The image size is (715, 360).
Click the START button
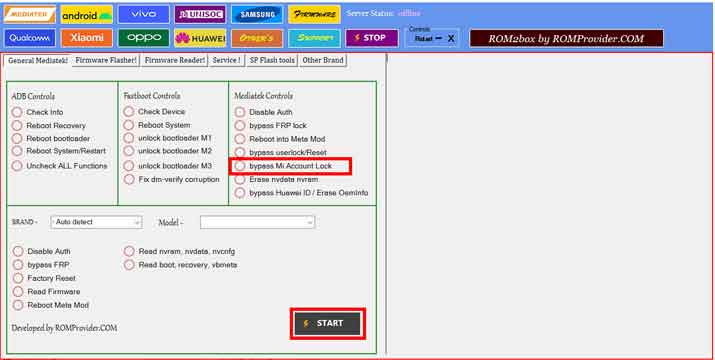[327, 323]
